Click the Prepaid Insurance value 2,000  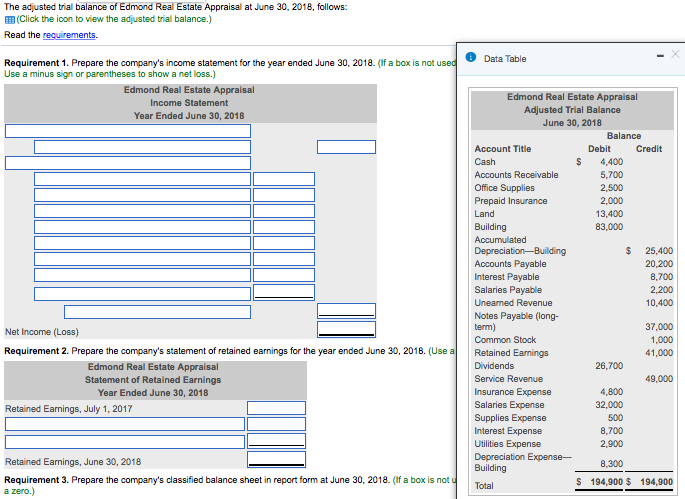pyautogui.click(x=612, y=201)
